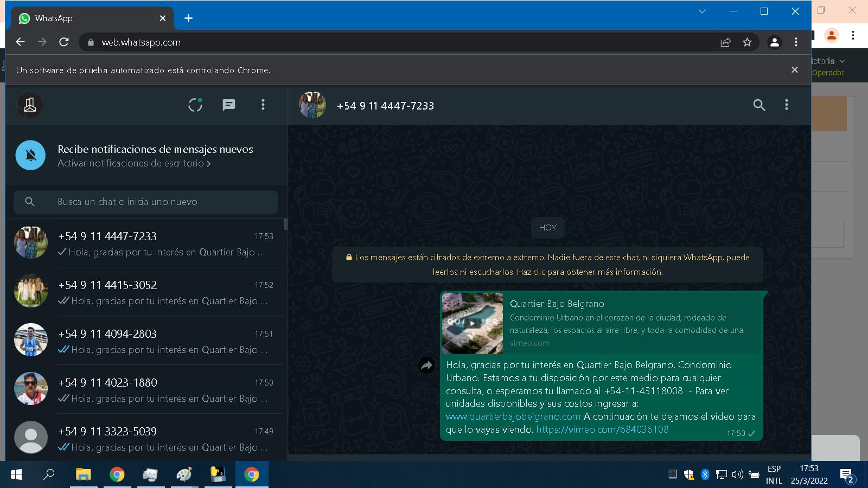Viewport: 868px width, 488px height.
Task: Start a new chat with message icon
Action: (x=229, y=105)
